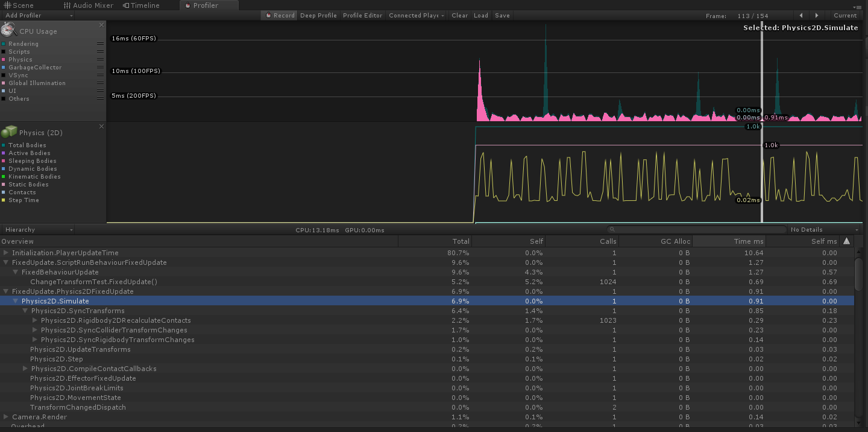The image size is (868, 432).
Task: Open the Hierarchy view mode dropdown
Action: [37, 229]
